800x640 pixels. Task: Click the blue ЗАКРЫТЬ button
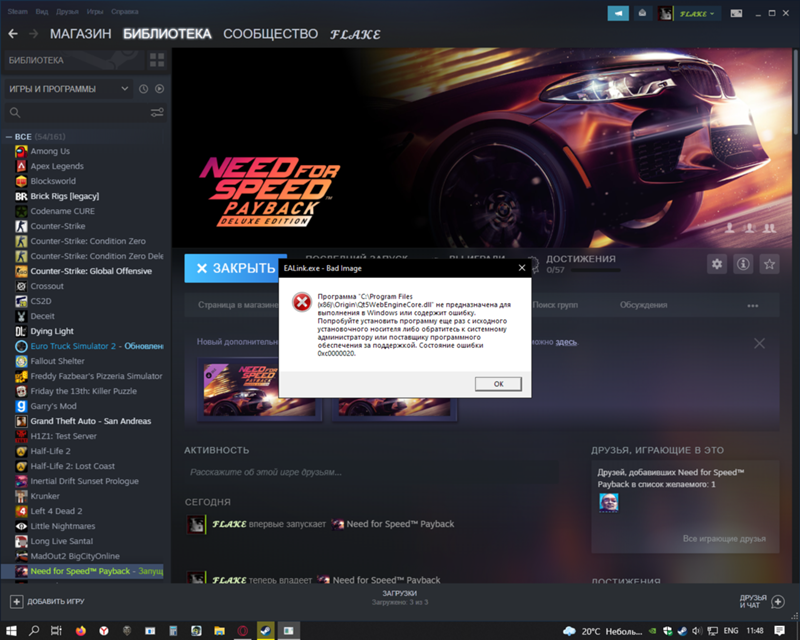pos(235,268)
